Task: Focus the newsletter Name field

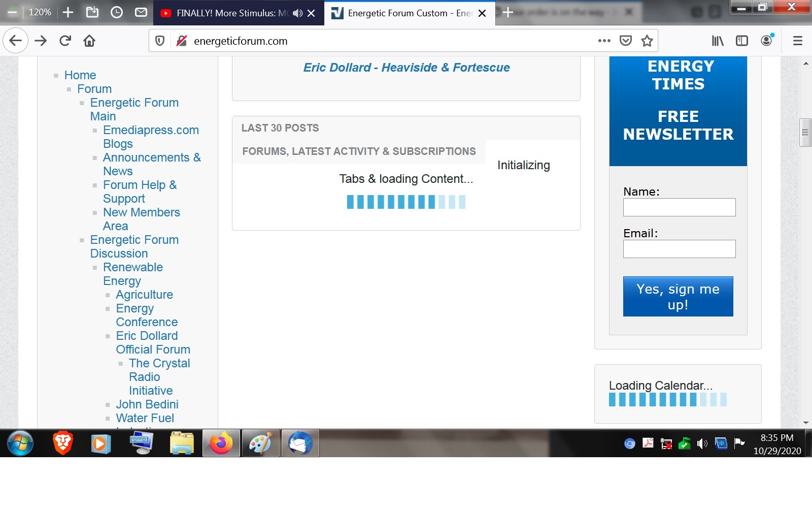Action: [x=679, y=207]
